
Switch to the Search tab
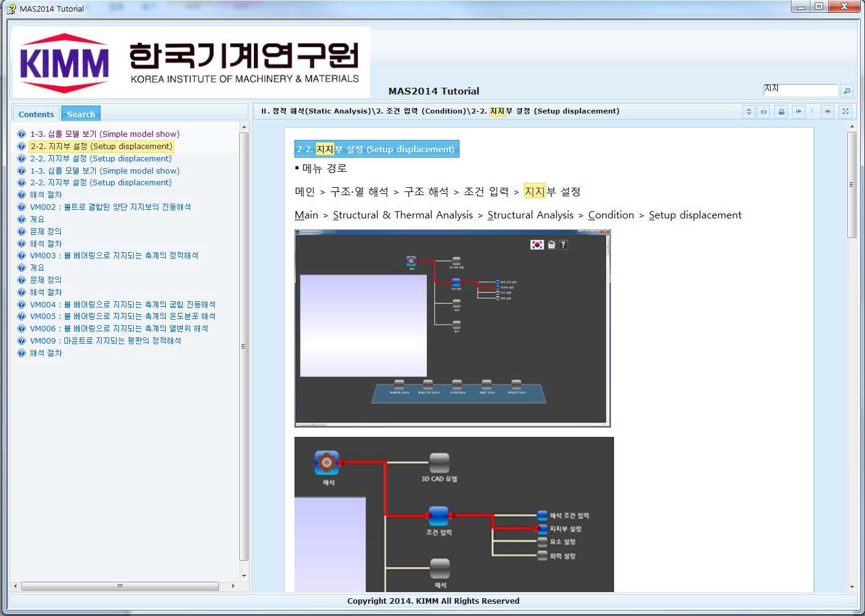(81, 114)
